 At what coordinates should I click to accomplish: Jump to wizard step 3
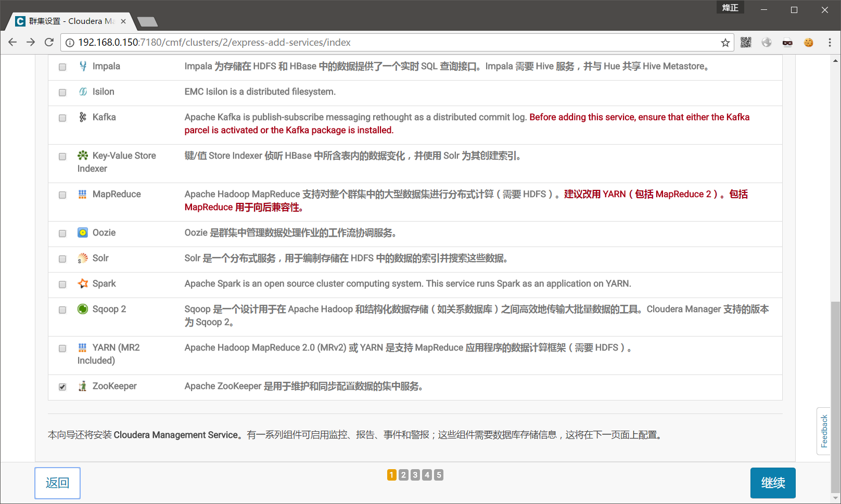[415, 475]
